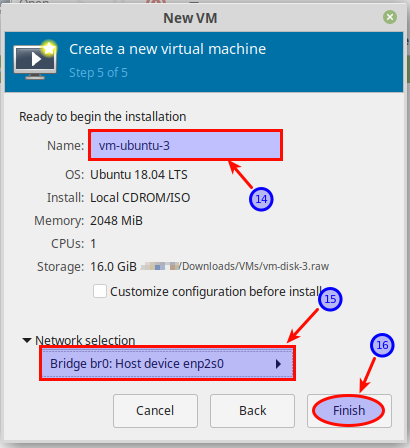
Task: Click the Ready to begin the installation heading
Action: pos(103,117)
